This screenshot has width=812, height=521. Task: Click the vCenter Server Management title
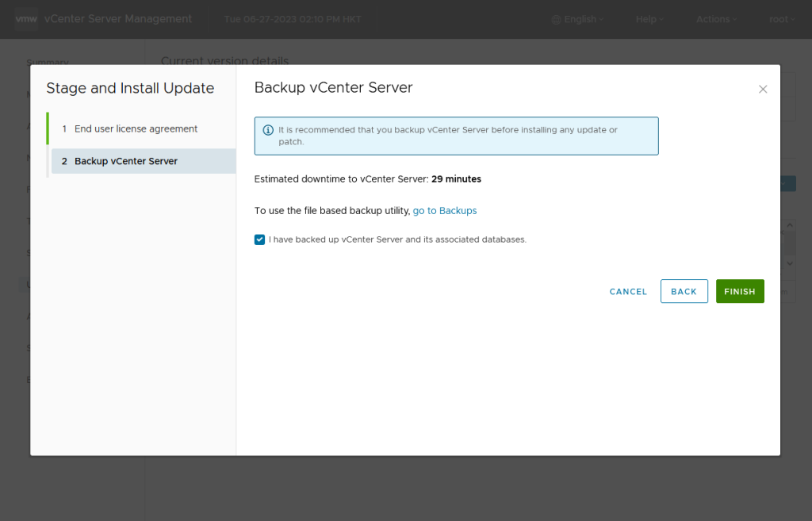click(118, 19)
